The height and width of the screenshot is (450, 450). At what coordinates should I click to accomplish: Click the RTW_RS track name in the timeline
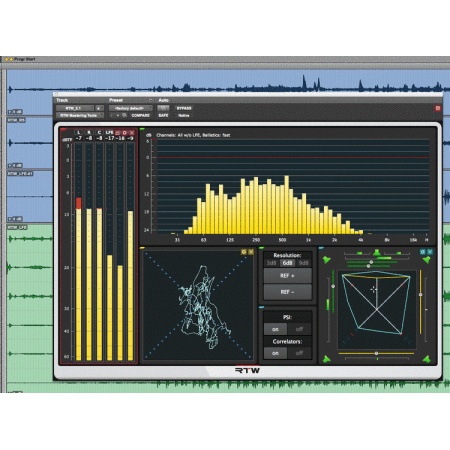16,120
